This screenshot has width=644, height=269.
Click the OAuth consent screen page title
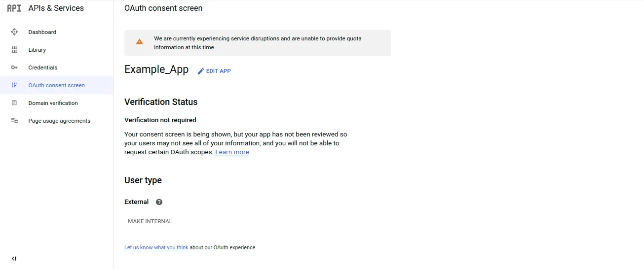(163, 8)
